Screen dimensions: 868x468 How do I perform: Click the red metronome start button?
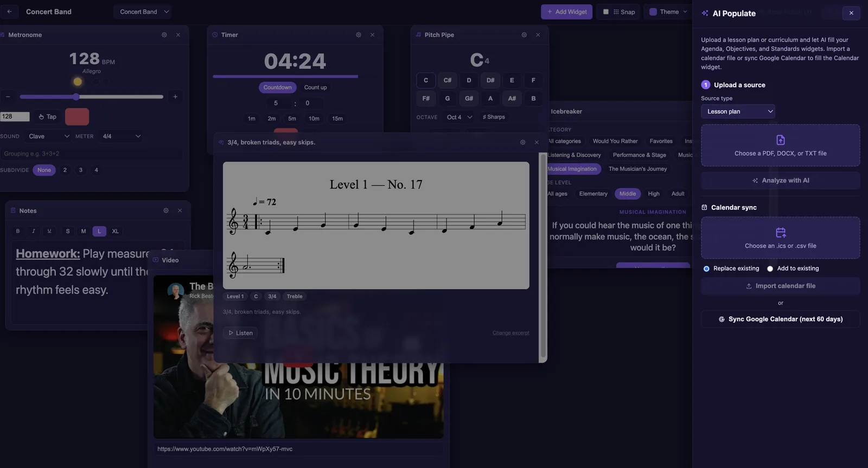click(77, 117)
